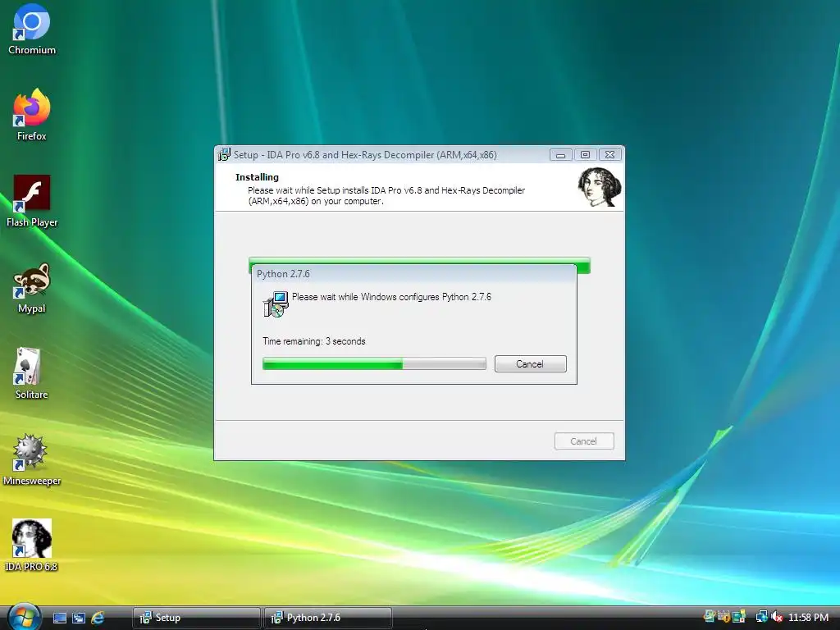Select the Firefox desktop icon
Screen dimensions: 840x630
[x=32, y=115]
